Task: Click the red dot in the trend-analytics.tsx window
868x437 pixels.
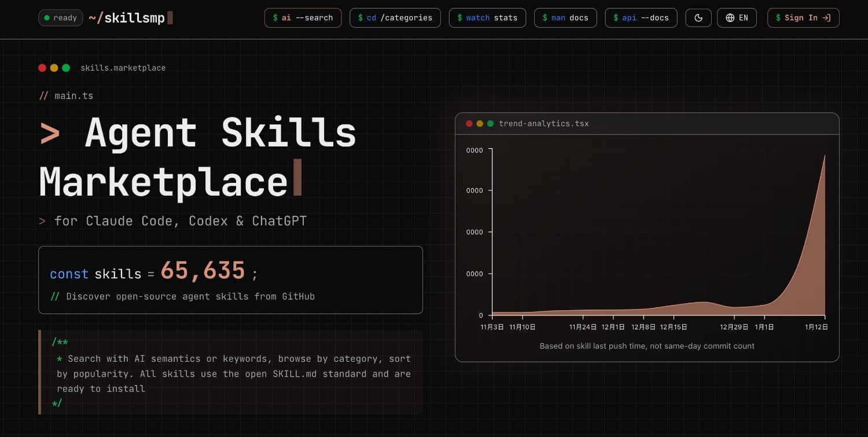Action: [469, 123]
